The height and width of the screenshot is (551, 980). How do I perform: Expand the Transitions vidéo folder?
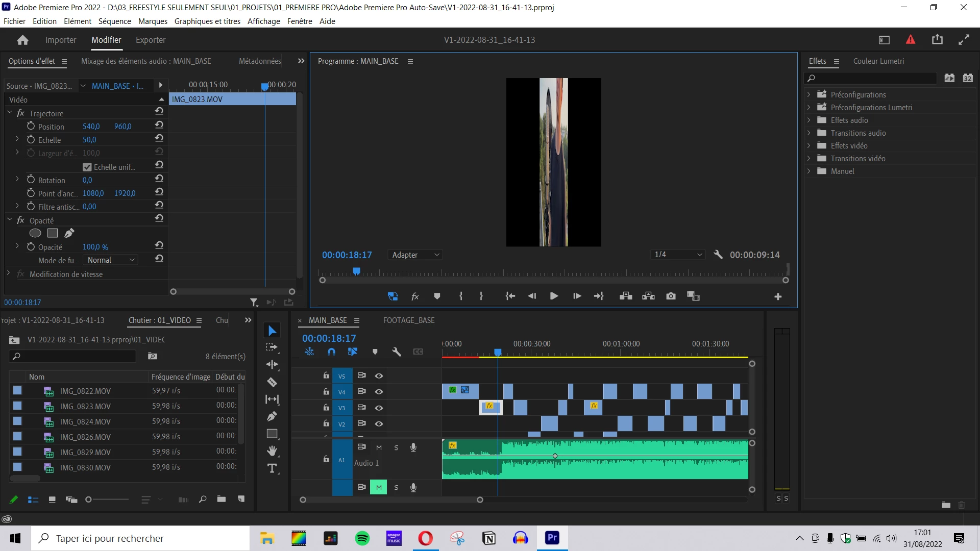(x=809, y=158)
